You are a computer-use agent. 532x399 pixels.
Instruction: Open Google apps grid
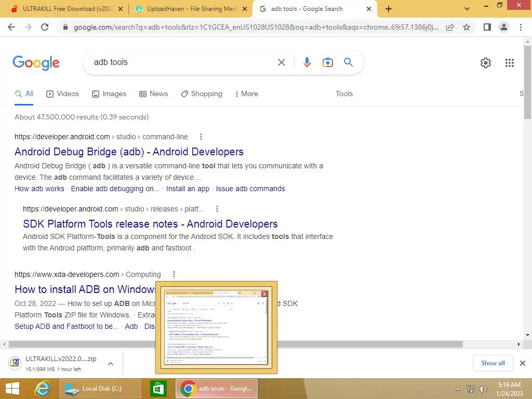[x=509, y=63]
